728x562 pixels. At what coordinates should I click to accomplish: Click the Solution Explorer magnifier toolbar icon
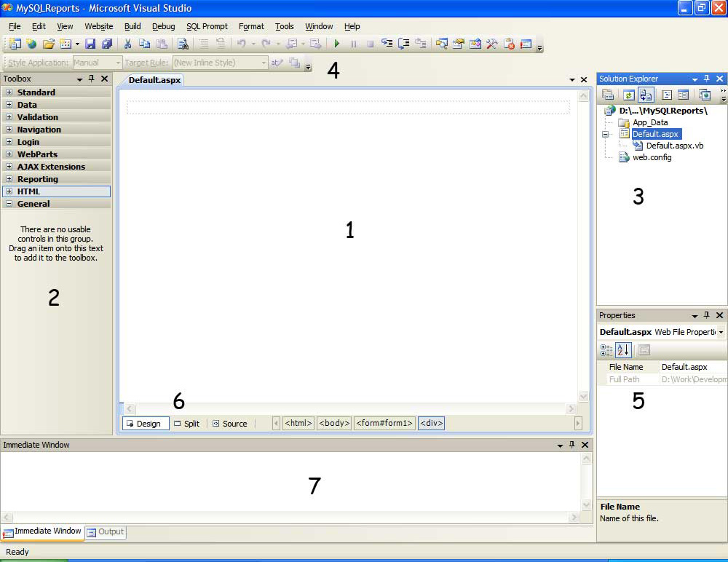[x=442, y=44]
